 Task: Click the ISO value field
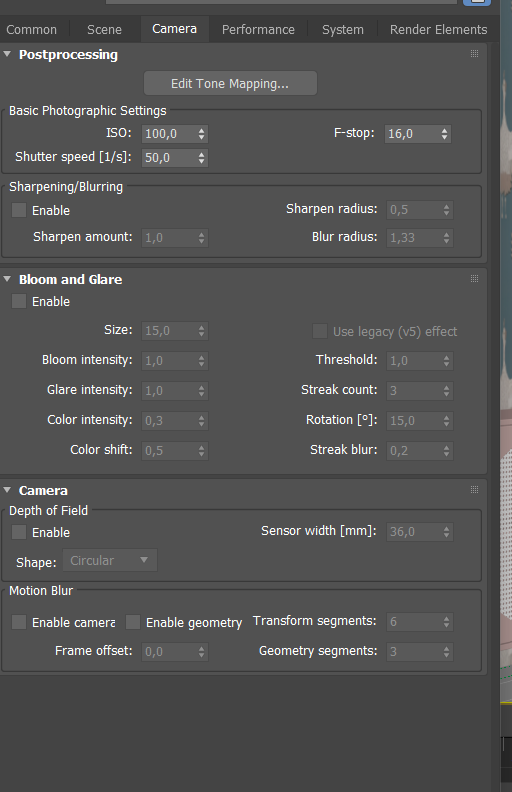tap(169, 134)
